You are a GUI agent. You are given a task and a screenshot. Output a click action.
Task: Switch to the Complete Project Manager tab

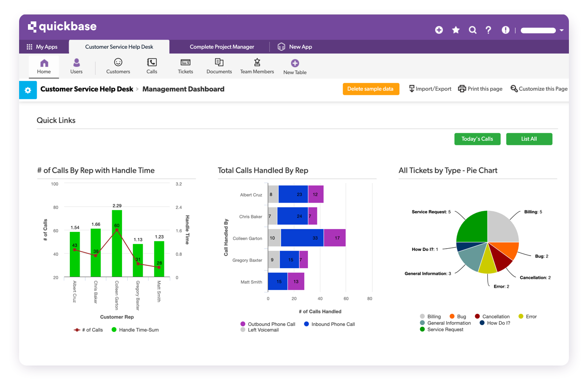point(222,47)
